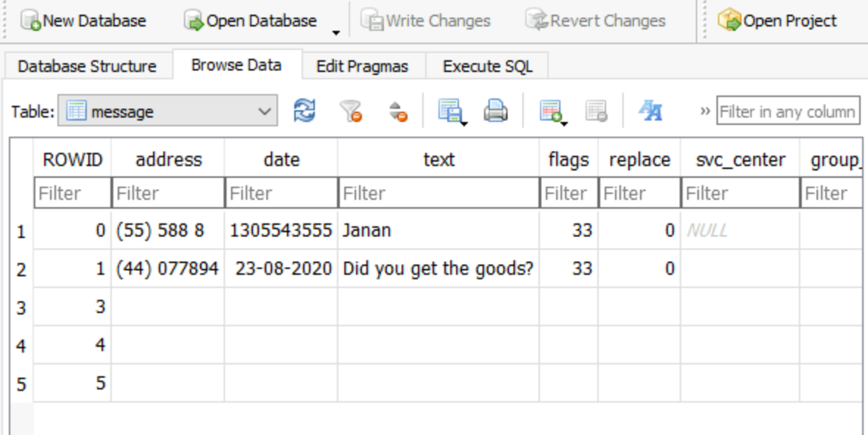Select the cell containing Janan
The width and height of the screenshot is (868, 435).
(438, 230)
